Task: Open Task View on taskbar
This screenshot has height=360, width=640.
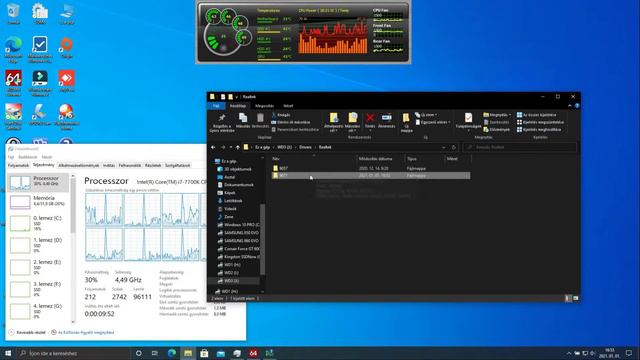Action: [155, 353]
